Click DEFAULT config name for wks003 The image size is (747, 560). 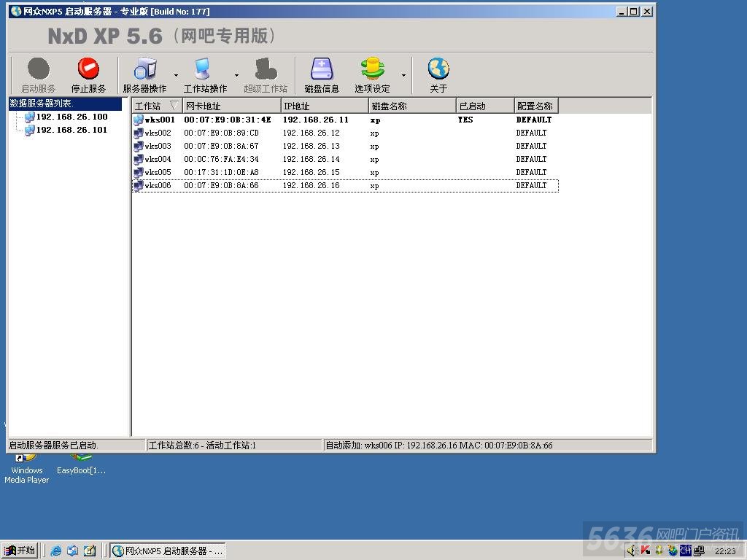click(x=531, y=146)
